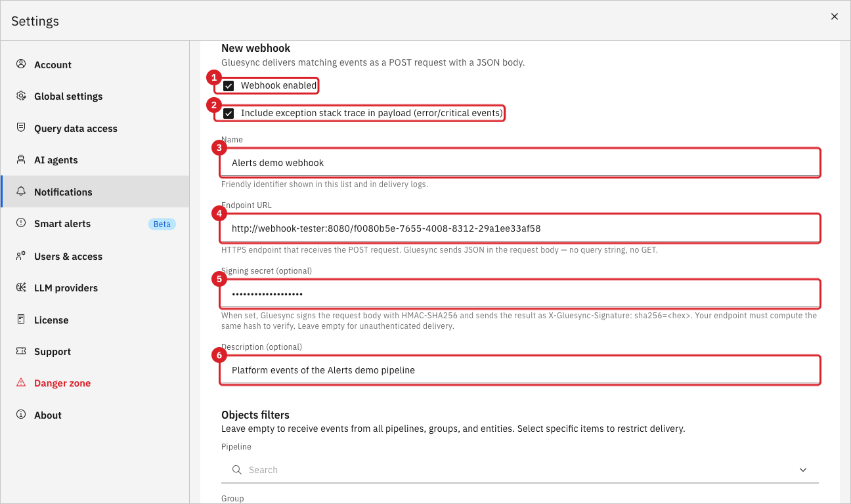Click the Danger zone warning triangle icon
The height and width of the screenshot is (504, 851).
pyautogui.click(x=21, y=383)
